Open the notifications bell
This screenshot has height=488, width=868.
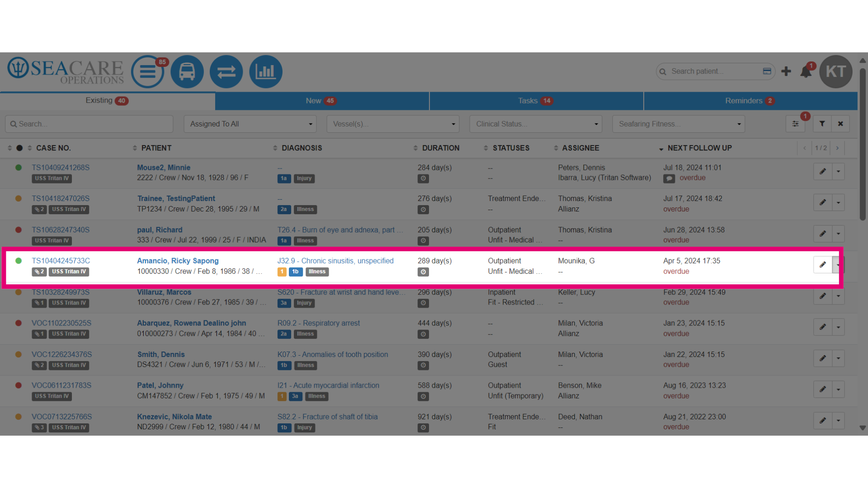click(806, 71)
